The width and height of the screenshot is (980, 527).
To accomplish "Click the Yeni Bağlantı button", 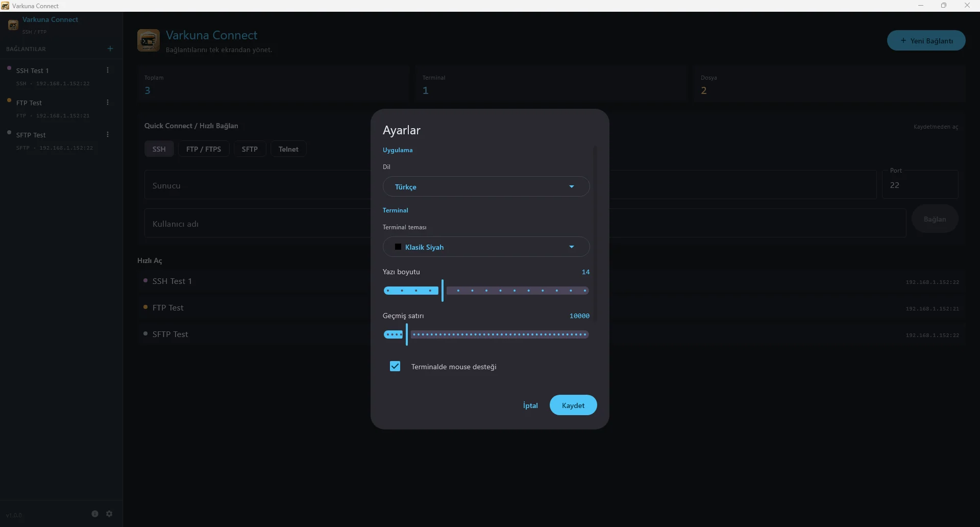I will pos(926,40).
